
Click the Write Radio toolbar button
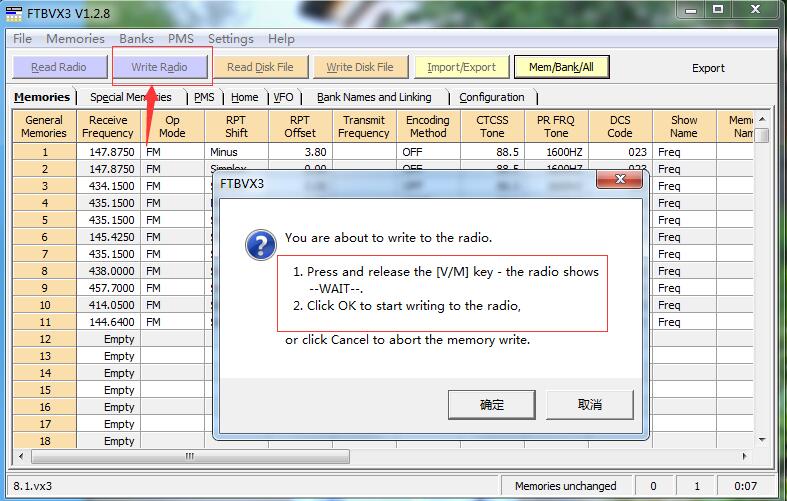pos(160,67)
